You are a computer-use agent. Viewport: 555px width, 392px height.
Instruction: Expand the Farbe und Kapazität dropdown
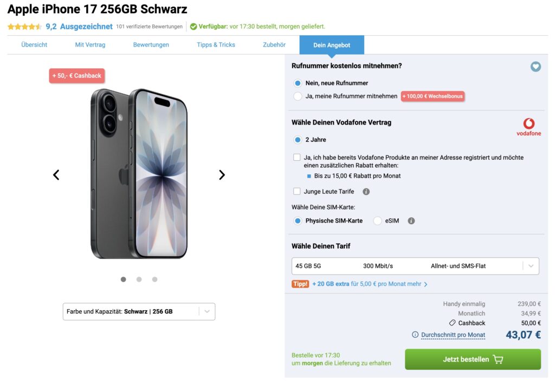[x=139, y=311]
